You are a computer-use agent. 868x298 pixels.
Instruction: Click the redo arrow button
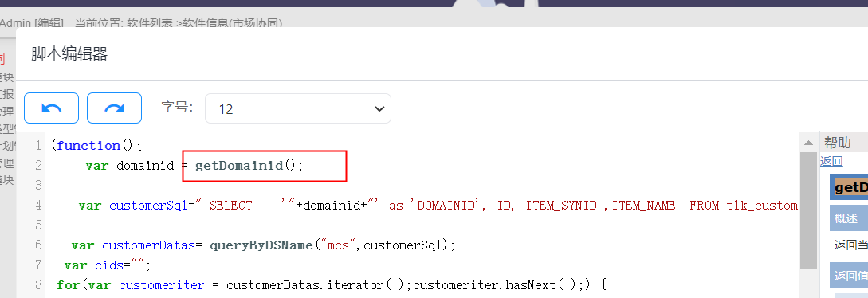[x=115, y=108]
